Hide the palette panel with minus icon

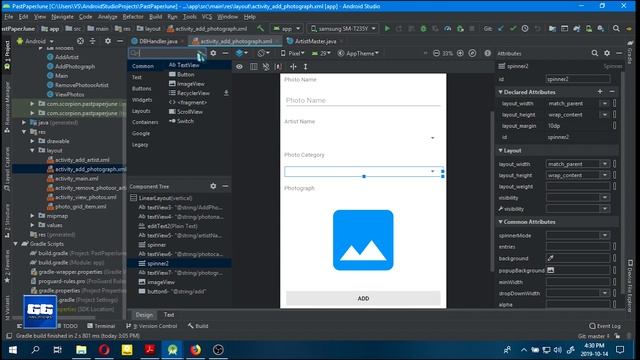225,53
